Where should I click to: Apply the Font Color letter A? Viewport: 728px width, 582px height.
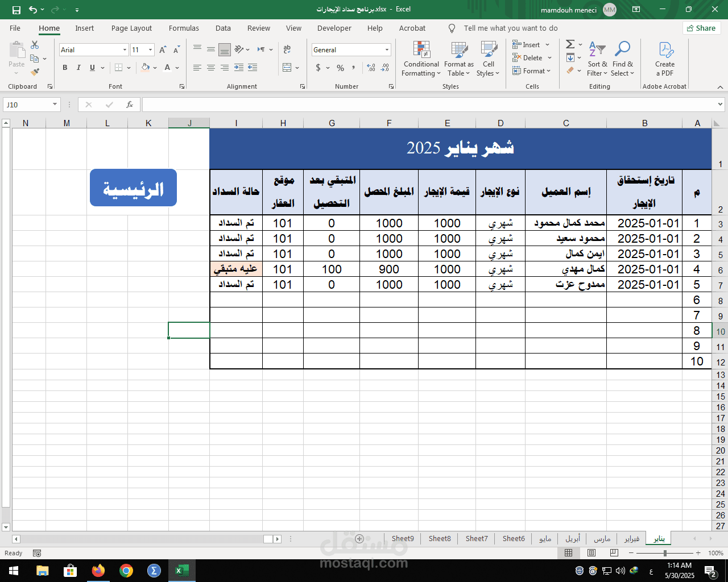click(x=167, y=68)
